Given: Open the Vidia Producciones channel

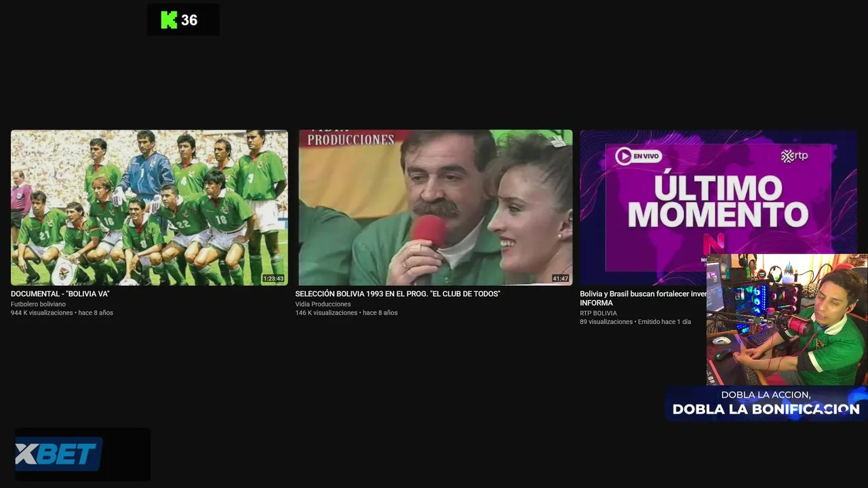Looking at the screenshot, I should (x=323, y=304).
